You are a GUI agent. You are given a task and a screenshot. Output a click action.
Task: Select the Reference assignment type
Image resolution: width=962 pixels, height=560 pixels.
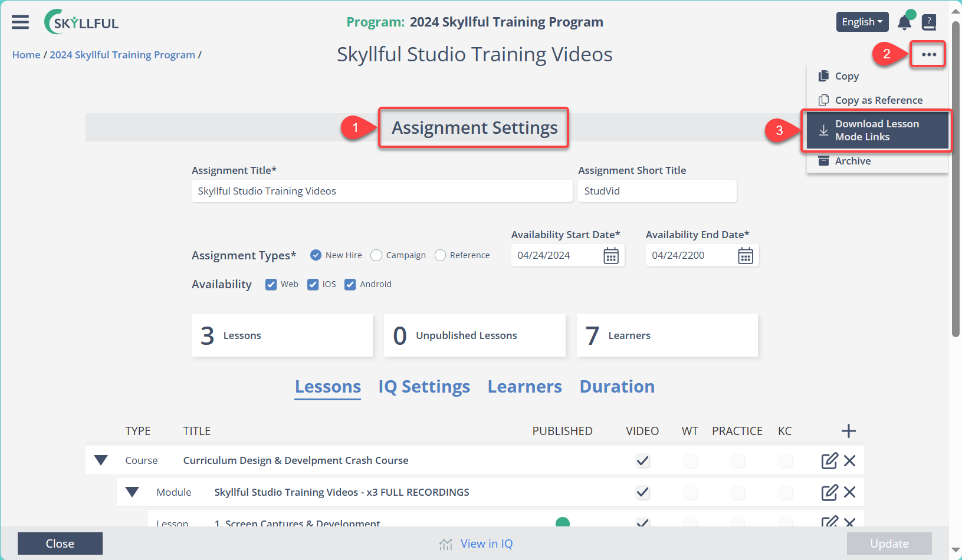point(440,255)
